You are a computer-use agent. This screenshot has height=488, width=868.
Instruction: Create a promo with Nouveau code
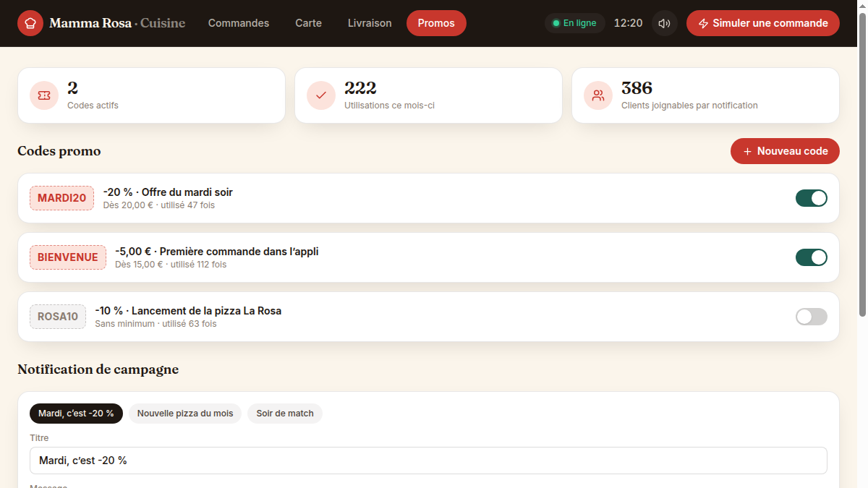(785, 151)
